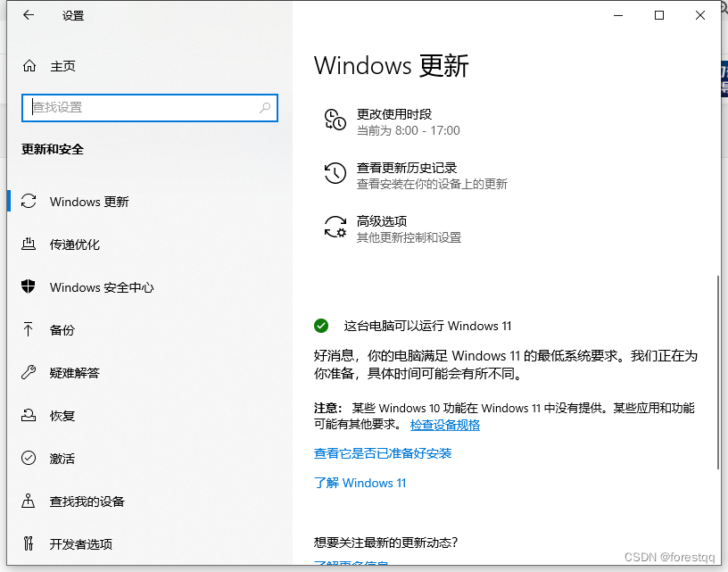Click the 当前为 8:00 - 17:00 text

[x=408, y=130]
